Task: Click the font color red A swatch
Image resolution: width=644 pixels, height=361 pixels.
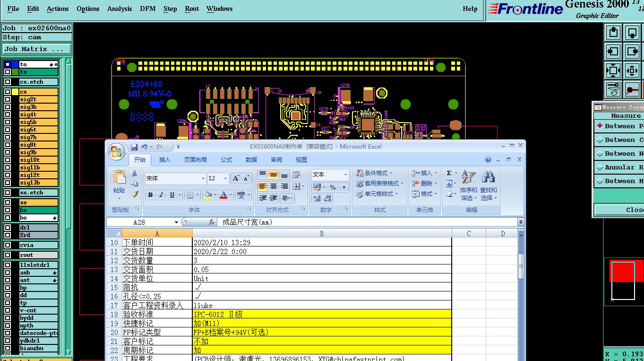Action: pyautogui.click(x=223, y=195)
